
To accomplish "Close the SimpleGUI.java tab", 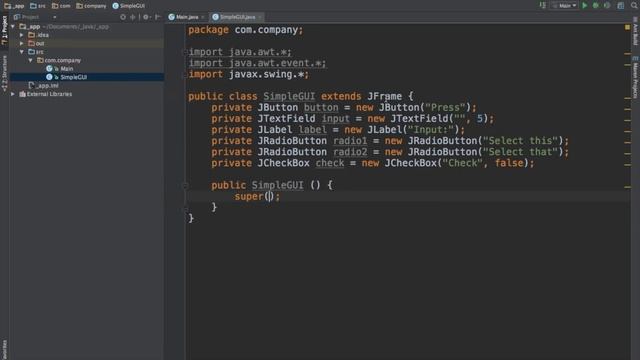I will (x=260, y=17).
